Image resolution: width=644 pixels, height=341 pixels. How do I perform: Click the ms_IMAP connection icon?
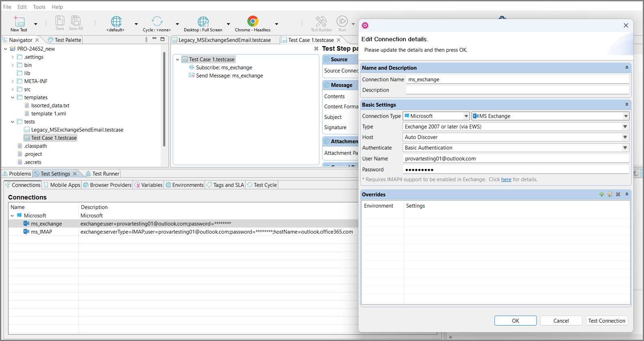click(26, 232)
